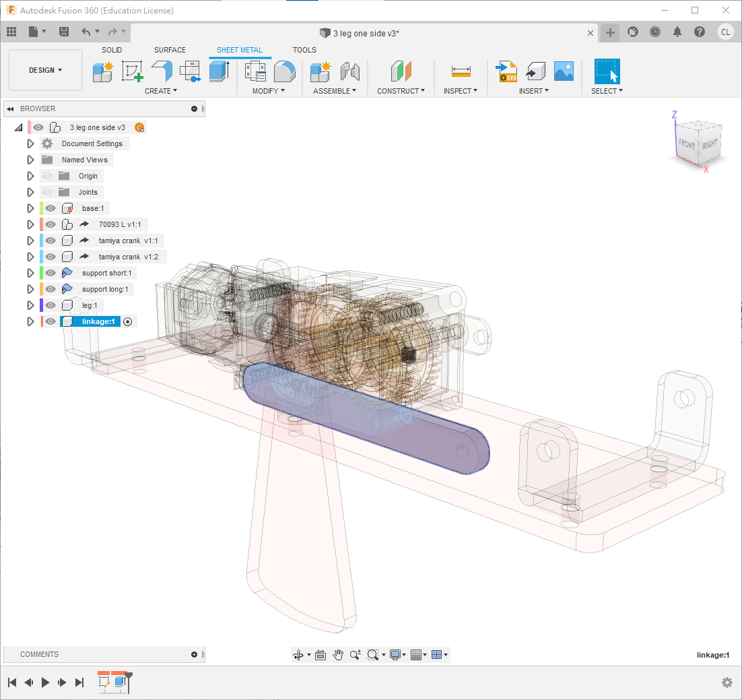Toggle visibility of support long:1
Screen dimensions: 742x700
(50, 289)
